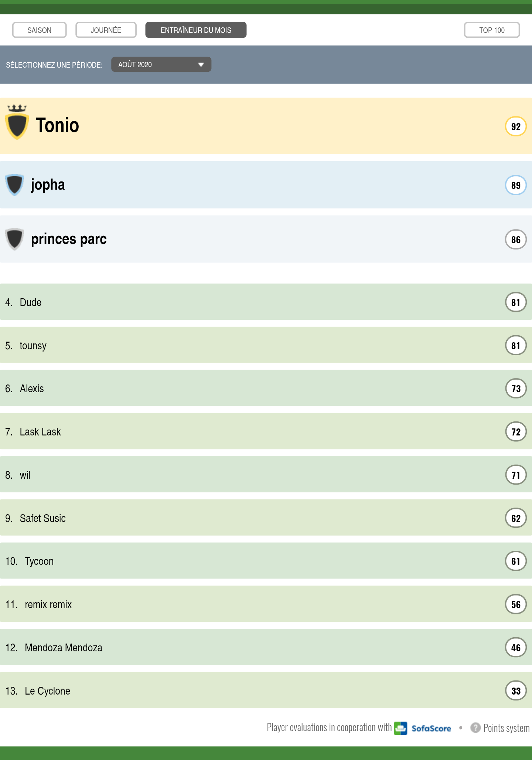This screenshot has width=532, height=760.
Task: Open the TOP 100 ranking
Action: tap(492, 30)
